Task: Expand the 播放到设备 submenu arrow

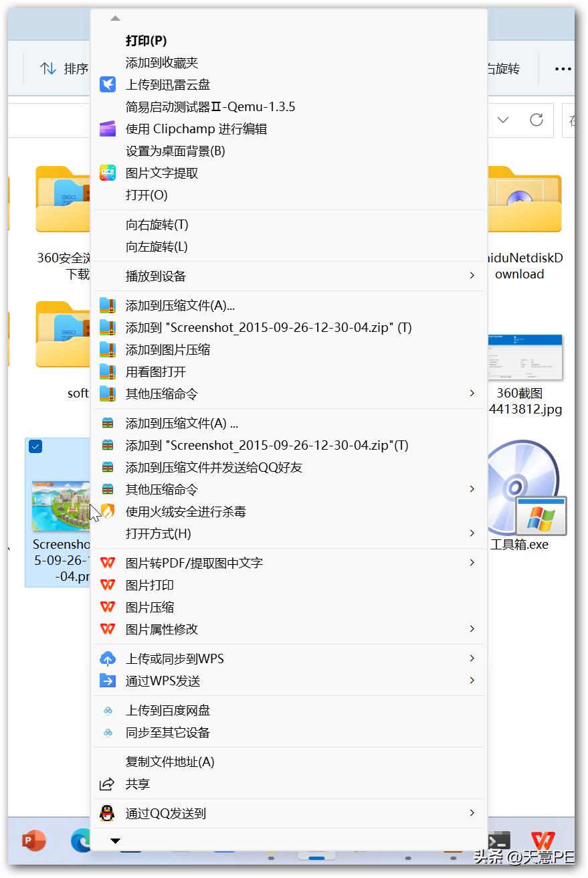Action: click(473, 276)
